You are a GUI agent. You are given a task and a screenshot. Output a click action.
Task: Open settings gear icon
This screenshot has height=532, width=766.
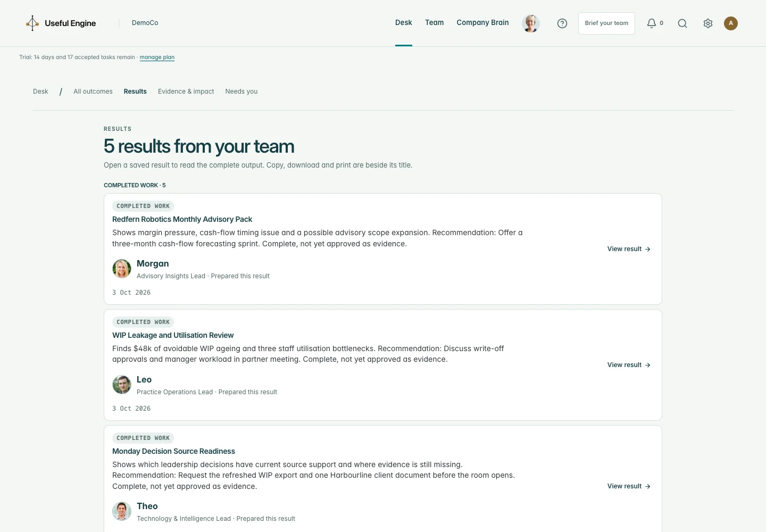click(708, 23)
